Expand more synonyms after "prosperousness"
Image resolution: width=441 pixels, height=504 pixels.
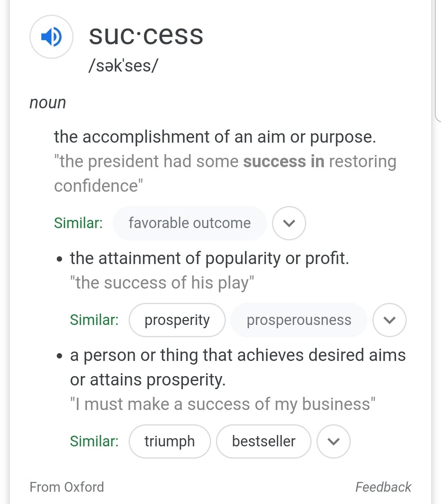pos(390,320)
